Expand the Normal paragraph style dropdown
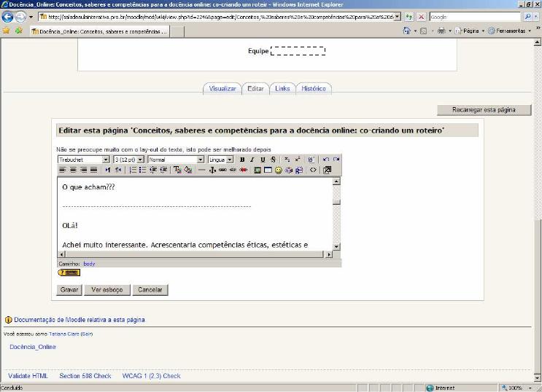This screenshot has height=392, width=542. point(201,160)
